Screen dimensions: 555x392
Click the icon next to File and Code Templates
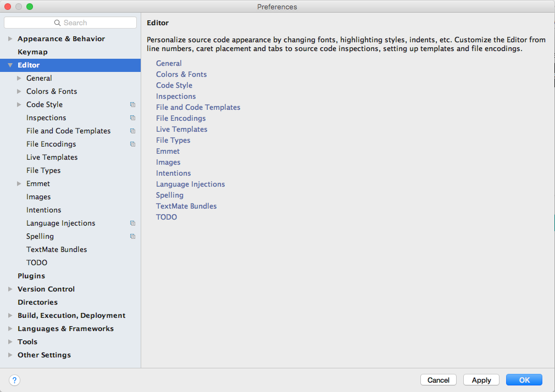132,131
